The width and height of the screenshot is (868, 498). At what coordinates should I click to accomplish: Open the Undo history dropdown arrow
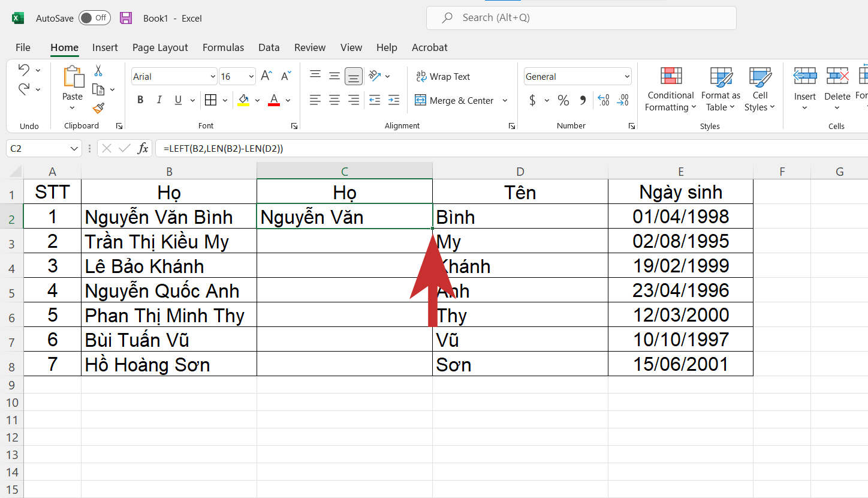pos(38,70)
